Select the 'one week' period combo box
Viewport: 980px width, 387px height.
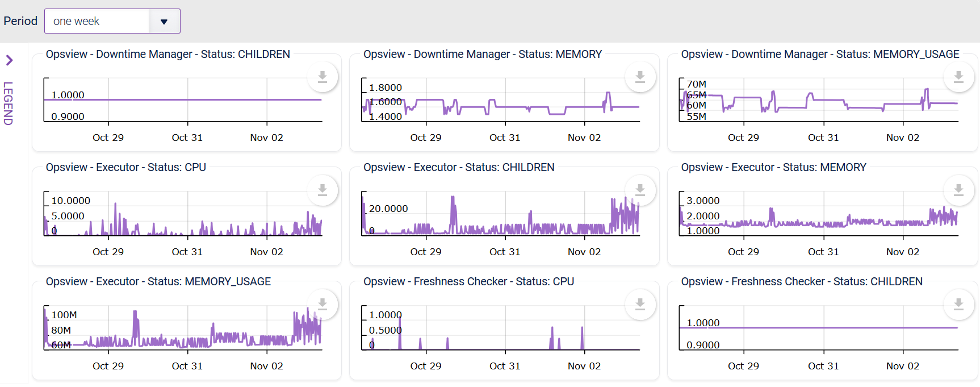[112, 21]
